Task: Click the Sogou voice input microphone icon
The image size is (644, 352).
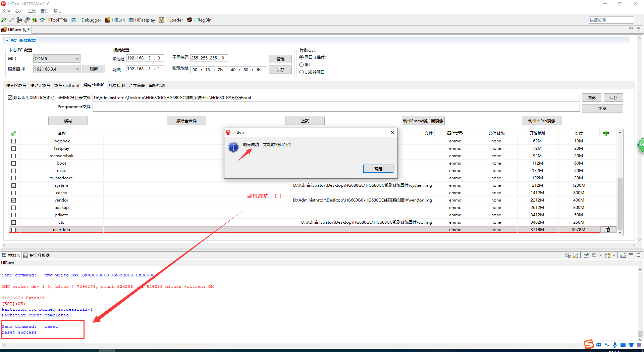Action: tap(614, 345)
